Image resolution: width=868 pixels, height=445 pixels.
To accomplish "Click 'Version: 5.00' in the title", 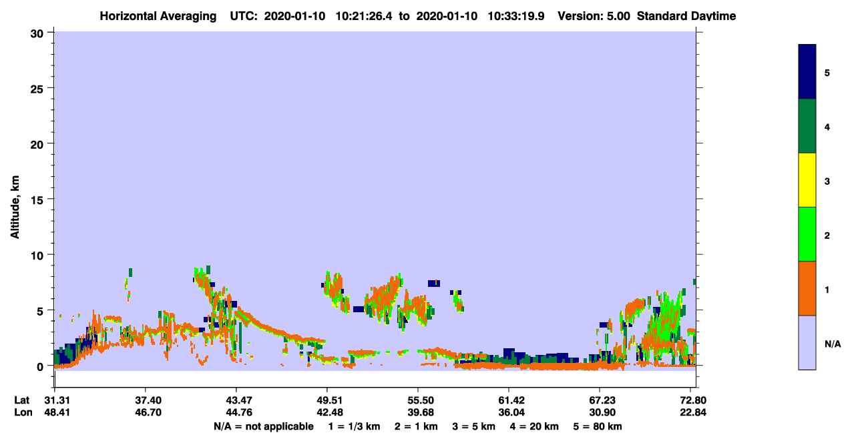I will 593,16.
